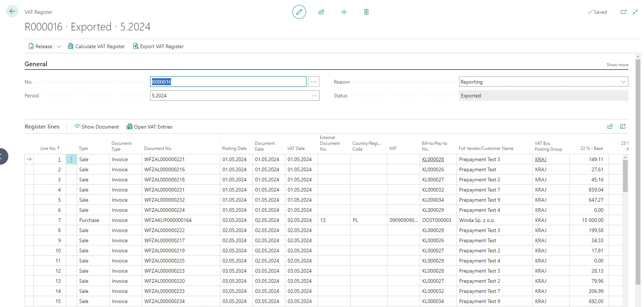Image resolution: width=644 pixels, height=307 pixels.
Task: Open the Register lines menu
Action: (x=42, y=127)
